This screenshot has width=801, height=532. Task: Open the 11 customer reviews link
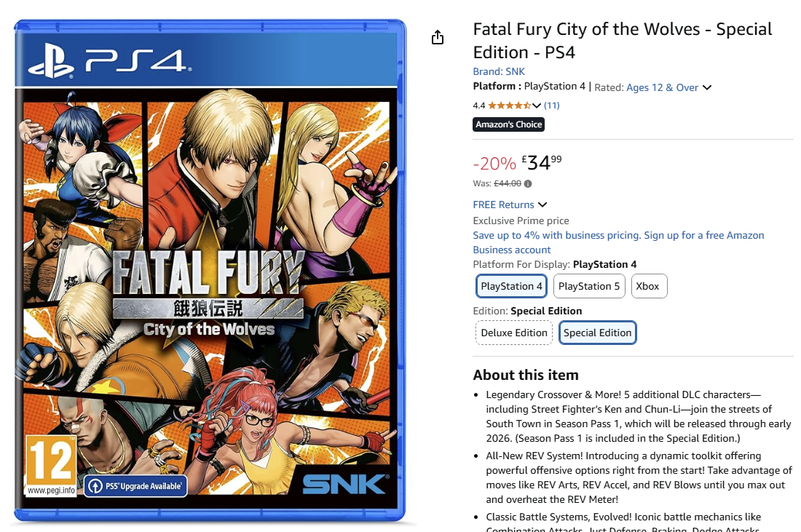pyautogui.click(x=552, y=106)
